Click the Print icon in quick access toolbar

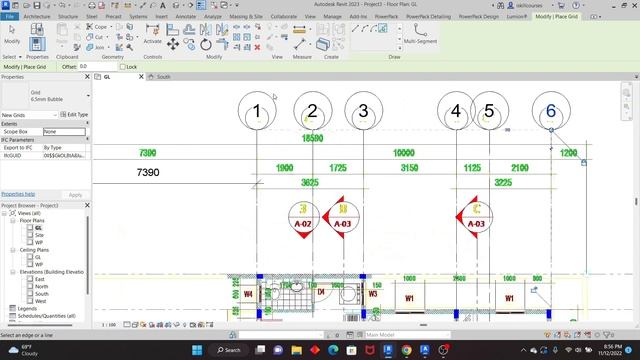pyautogui.click(x=91, y=5)
